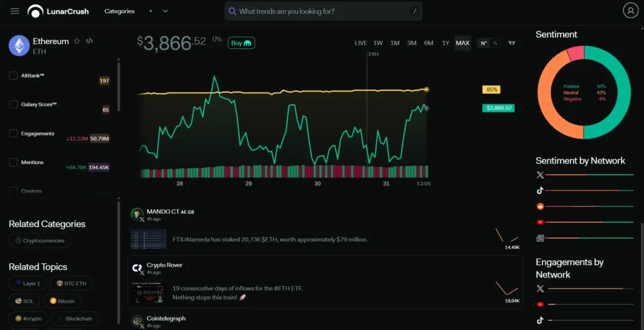Open the Layer 1 related topic
The width and height of the screenshot is (644, 330).
28,283
